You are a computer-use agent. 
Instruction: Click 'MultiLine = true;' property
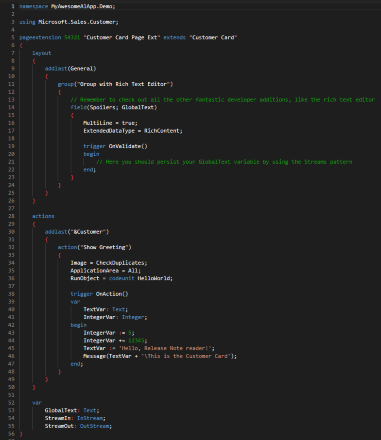(x=110, y=123)
